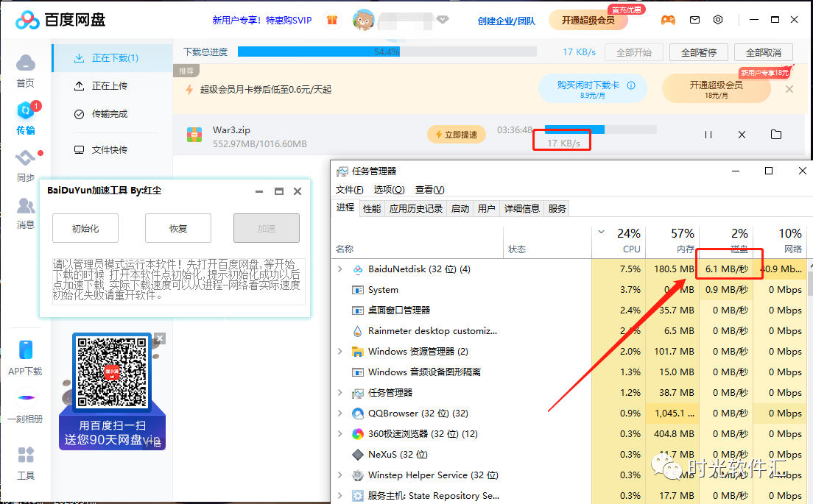
Task: Expand the 服务主机 State Repository row
Action: 340,495
